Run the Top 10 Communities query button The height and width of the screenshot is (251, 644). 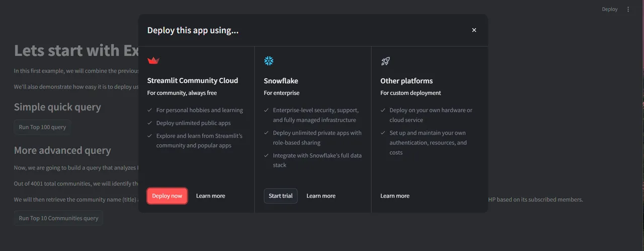[58, 218]
